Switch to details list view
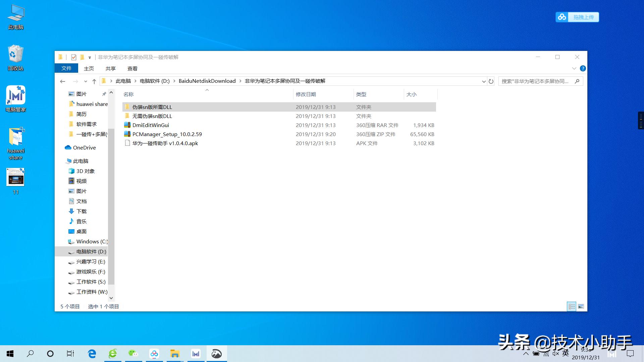This screenshot has height=362, width=644. (x=572, y=306)
